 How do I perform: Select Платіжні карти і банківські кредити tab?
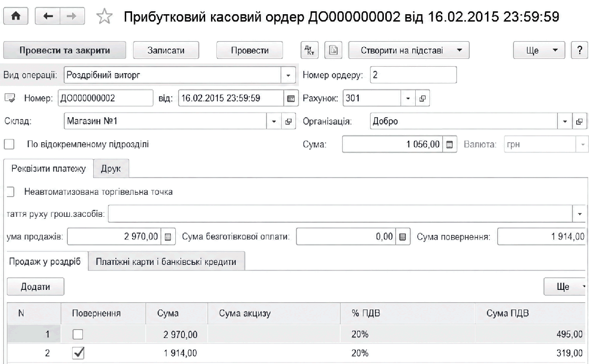tap(166, 261)
